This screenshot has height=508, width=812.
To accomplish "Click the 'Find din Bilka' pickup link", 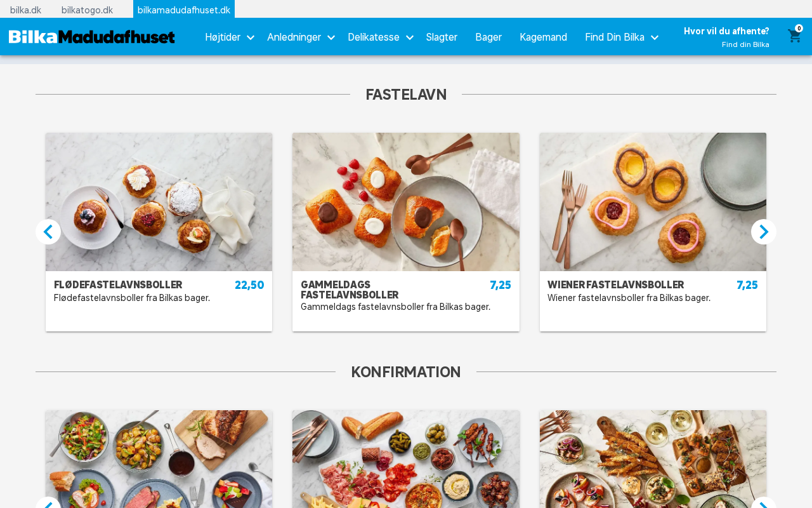I will click(745, 44).
